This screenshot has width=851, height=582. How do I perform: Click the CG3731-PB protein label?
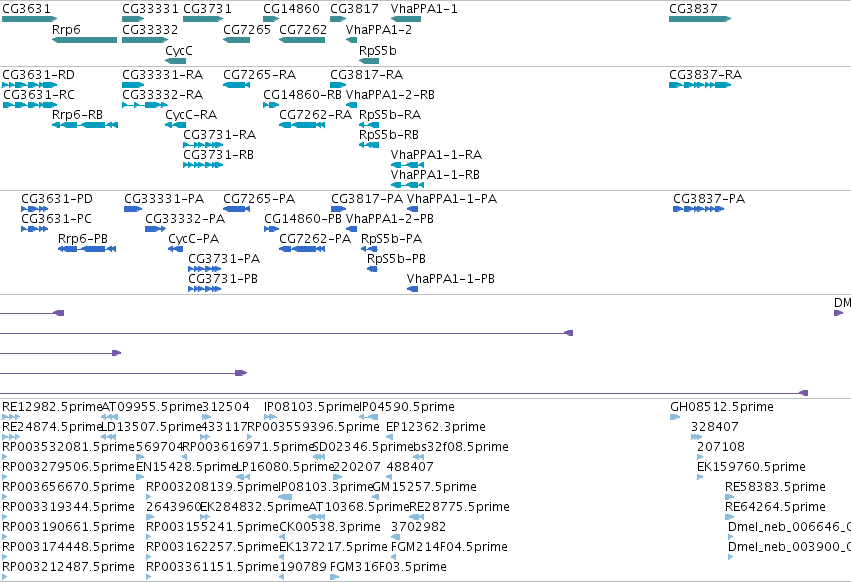[223, 279]
